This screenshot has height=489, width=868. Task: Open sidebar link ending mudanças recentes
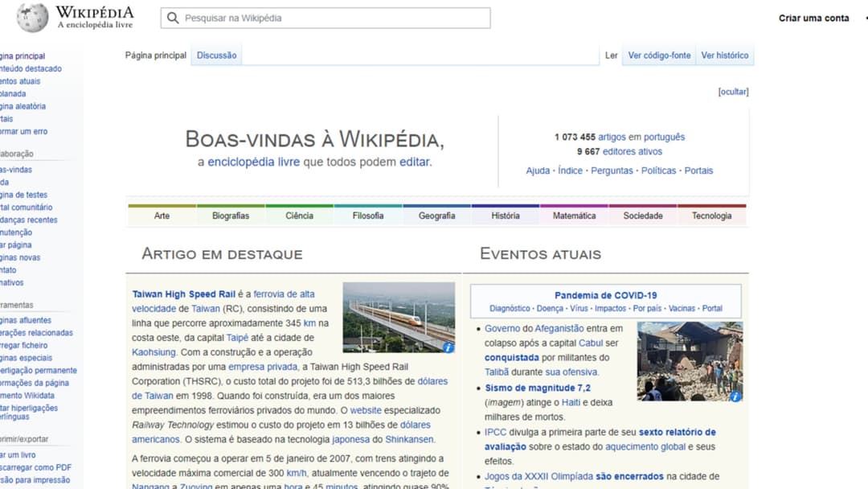coord(29,220)
